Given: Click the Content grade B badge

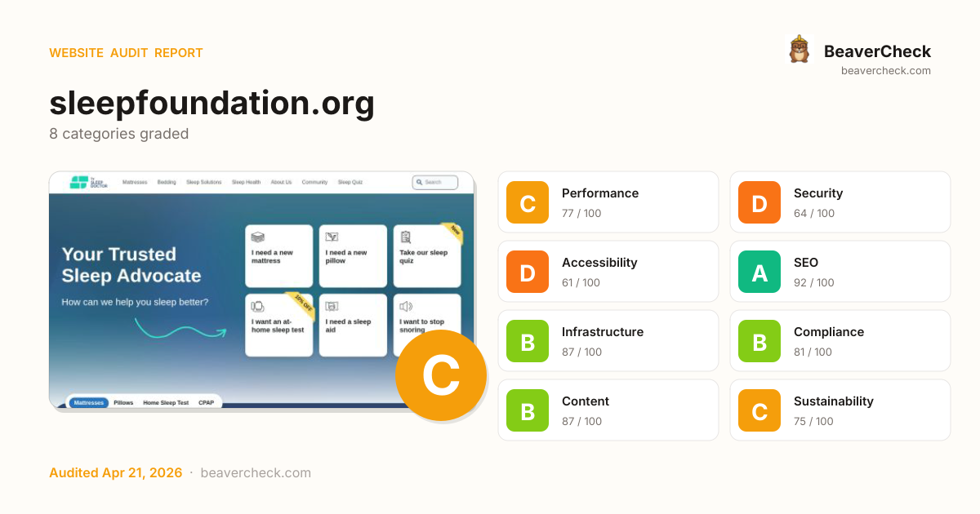Looking at the screenshot, I should [528, 410].
